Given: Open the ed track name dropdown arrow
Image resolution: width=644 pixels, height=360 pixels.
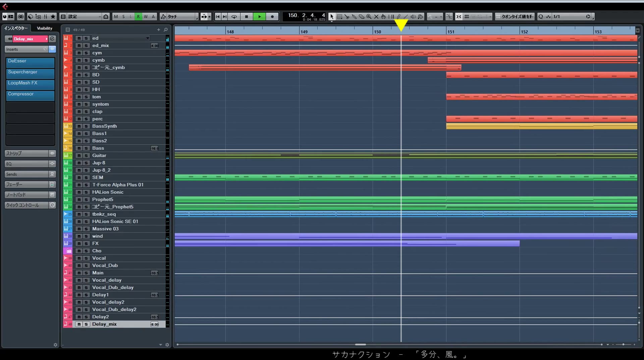Looking at the screenshot, I should (148, 38).
